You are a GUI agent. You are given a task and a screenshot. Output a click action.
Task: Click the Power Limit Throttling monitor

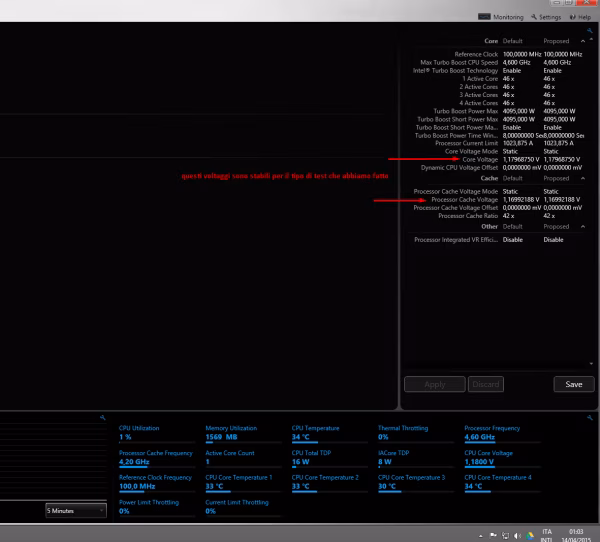(x=157, y=507)
